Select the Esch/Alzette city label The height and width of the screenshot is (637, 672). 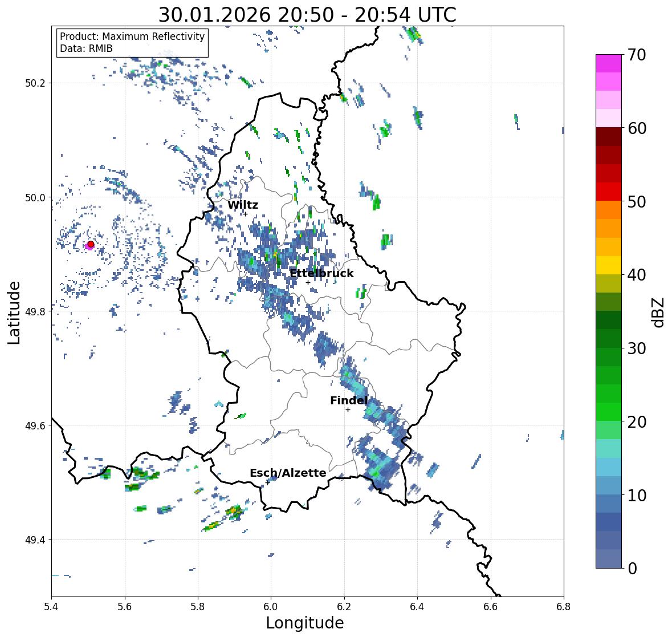(x=288, y=473)
